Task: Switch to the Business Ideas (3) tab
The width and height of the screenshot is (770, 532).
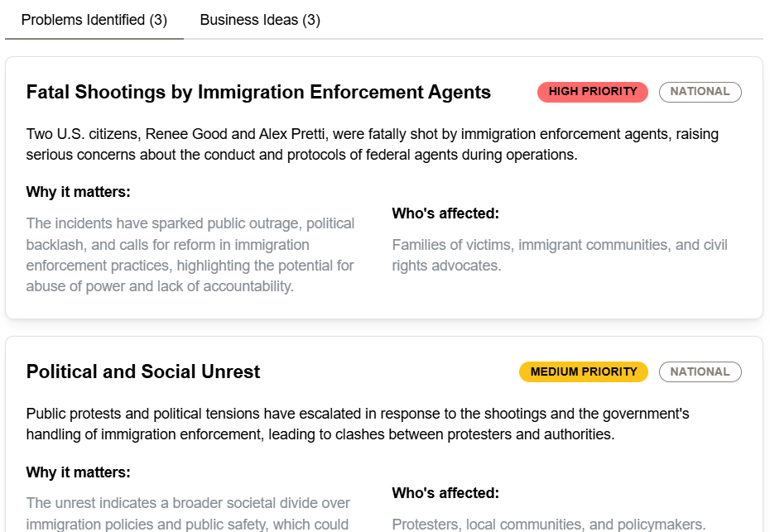Action: 260,20
